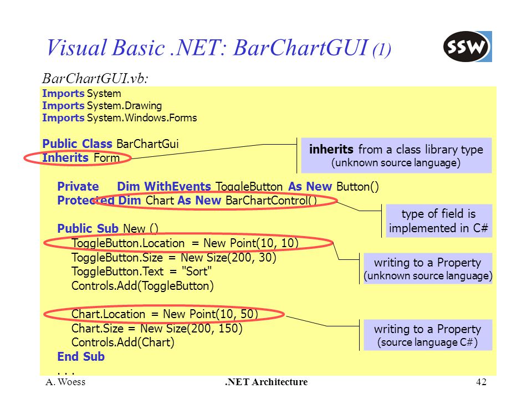Click "Controls.Add(ToggleButton)" line

(142, 286)
